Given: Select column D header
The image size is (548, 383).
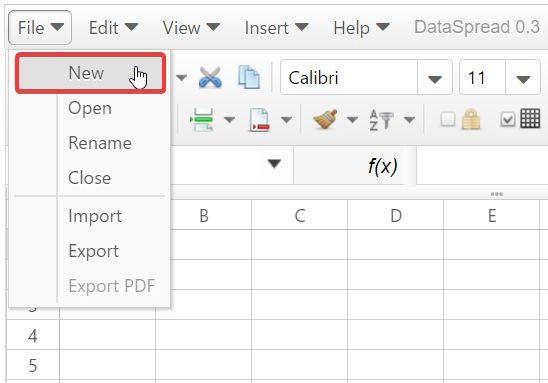Looking at the screenshot, I should 396,215.
